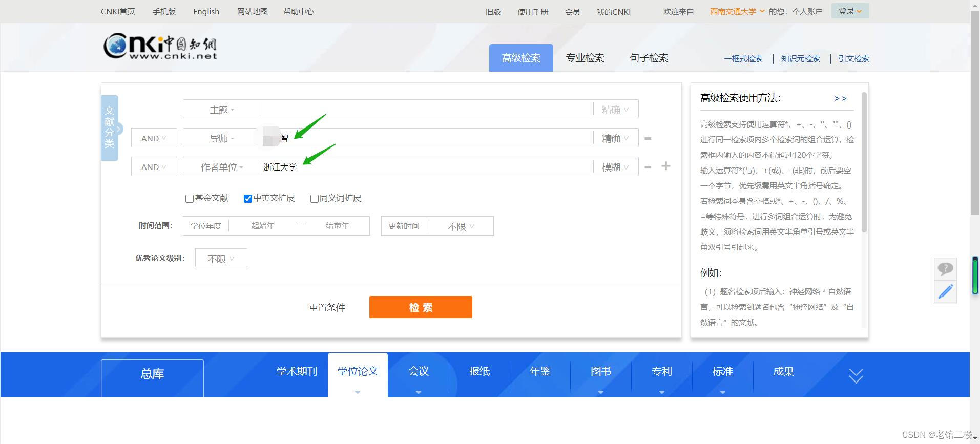
Task: Click the 起始年 start year field
Action: pyautogui.click(x=263, y=226)
